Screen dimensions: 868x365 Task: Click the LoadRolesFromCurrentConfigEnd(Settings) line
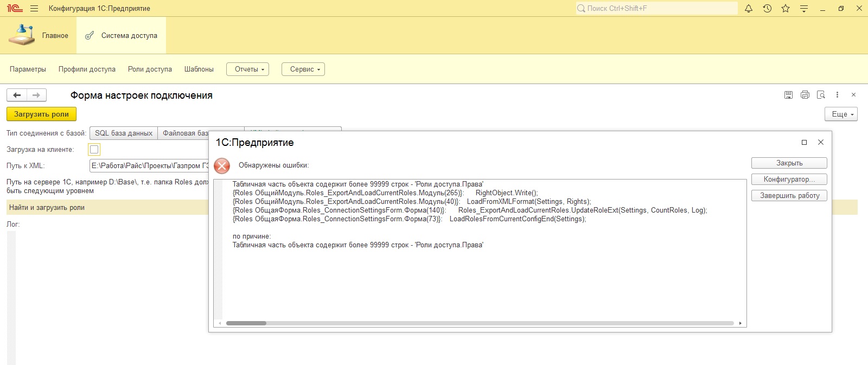[409, 219]
